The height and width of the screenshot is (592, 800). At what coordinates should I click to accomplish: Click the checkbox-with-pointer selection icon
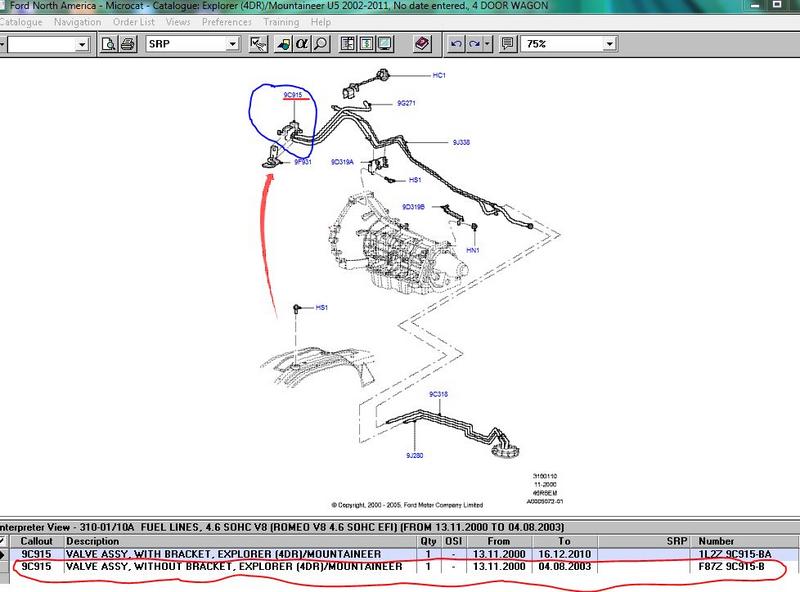pos(259,44)
